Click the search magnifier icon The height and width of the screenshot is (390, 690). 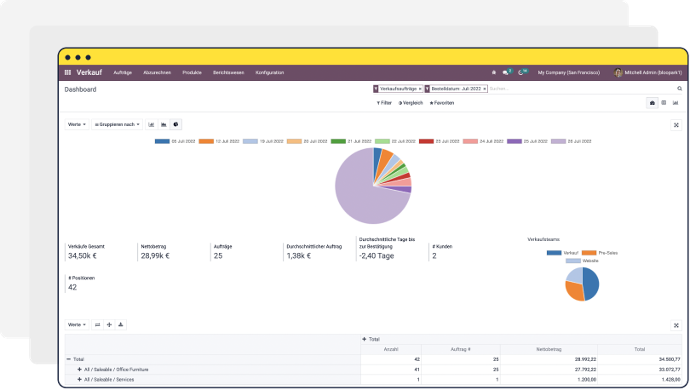(x=679, y=89)
